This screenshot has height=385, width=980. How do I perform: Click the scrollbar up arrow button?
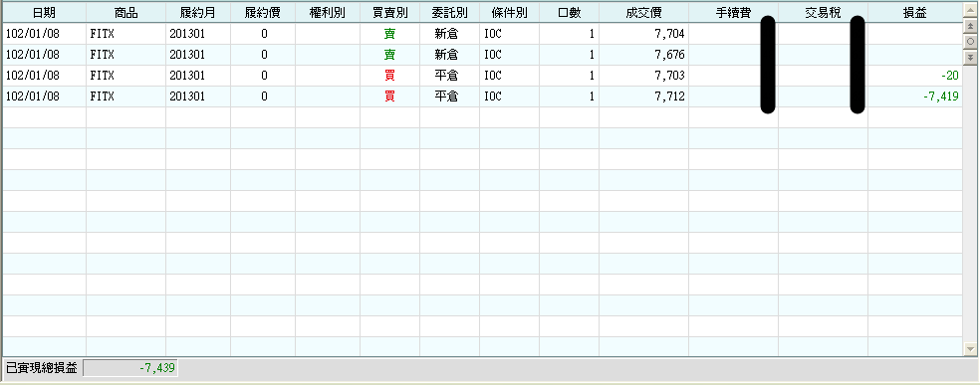[x=970, y=9]
